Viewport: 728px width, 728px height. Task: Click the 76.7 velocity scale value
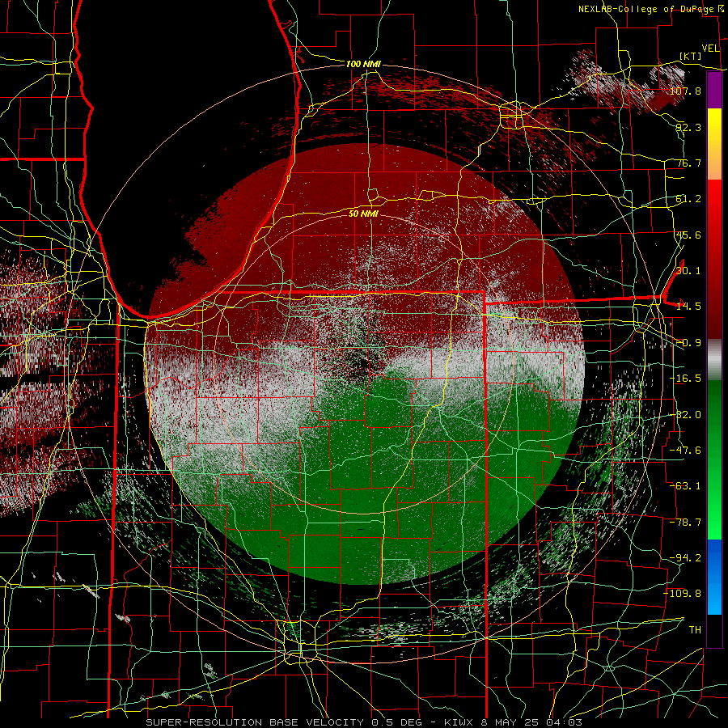688,163
